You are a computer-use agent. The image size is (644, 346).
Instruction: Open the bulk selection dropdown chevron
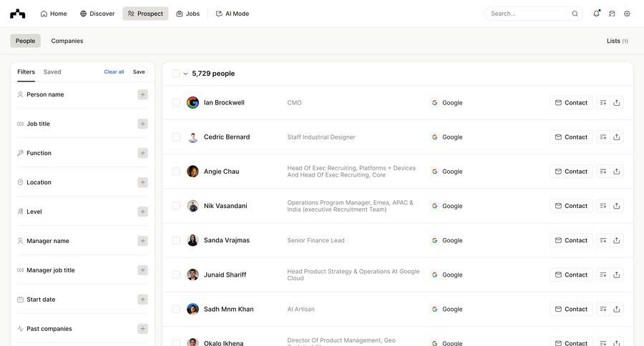tap(185, 74)
